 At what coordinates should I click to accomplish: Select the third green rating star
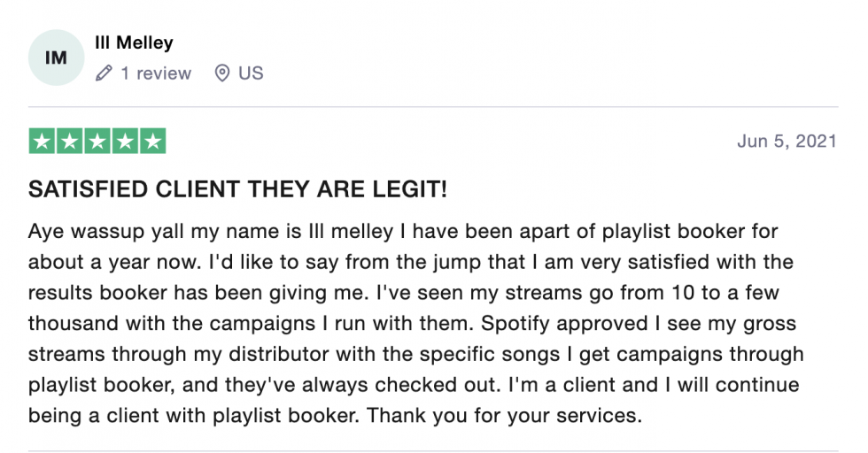tap(97, 141)
